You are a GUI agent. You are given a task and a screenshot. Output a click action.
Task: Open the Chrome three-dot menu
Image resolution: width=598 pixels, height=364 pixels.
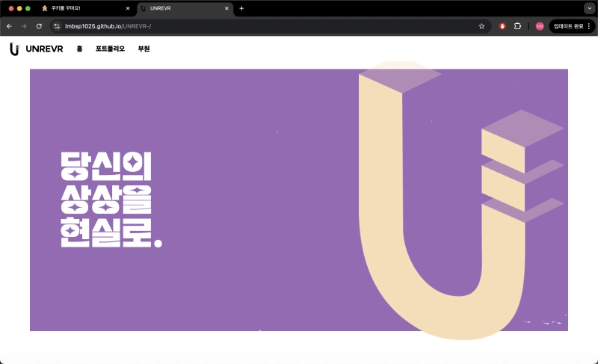click(589, 26)
